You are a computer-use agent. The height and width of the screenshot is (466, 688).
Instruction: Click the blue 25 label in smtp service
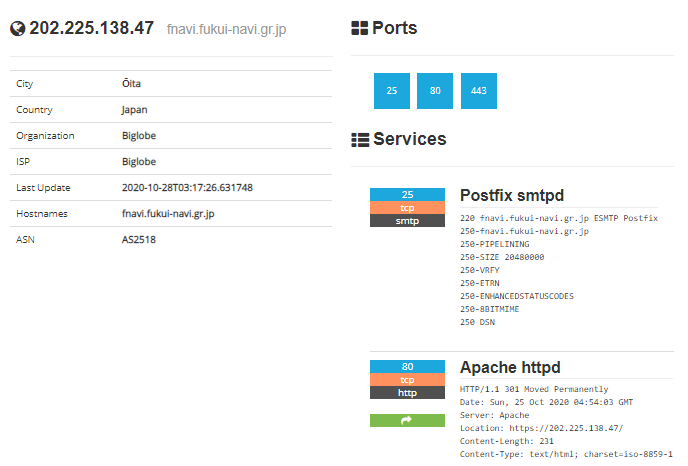pos(407,194)
